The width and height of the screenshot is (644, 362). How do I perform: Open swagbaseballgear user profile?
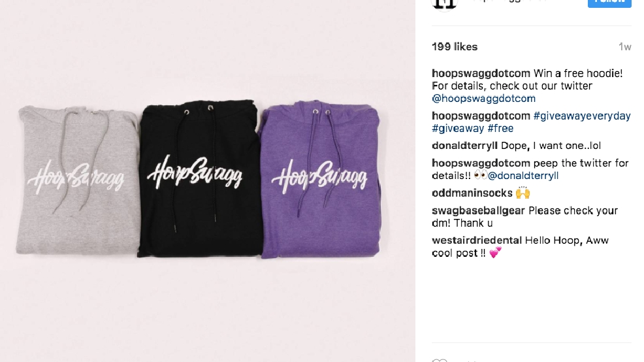point(478,211)
